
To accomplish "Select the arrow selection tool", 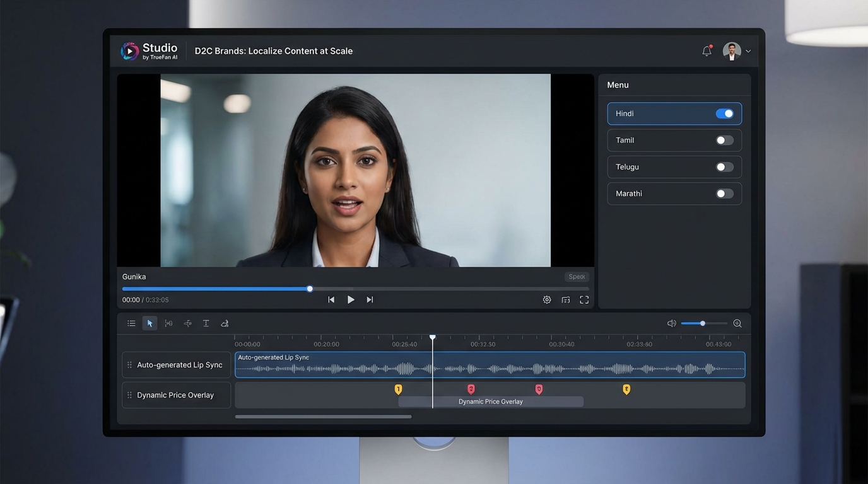I will click(x=150, y=323).
